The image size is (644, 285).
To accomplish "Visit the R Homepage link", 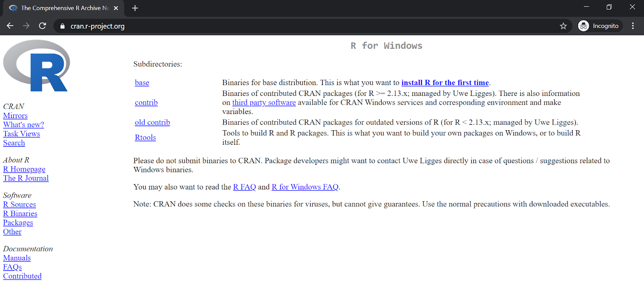I will point(24,169).
